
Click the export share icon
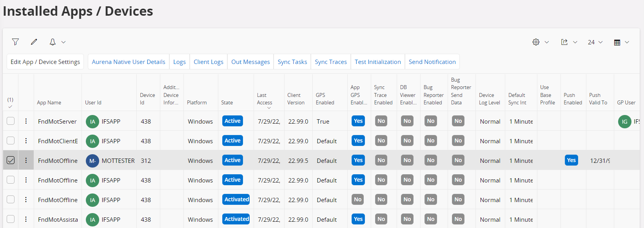pyautogui.click(x=564, y=42)
